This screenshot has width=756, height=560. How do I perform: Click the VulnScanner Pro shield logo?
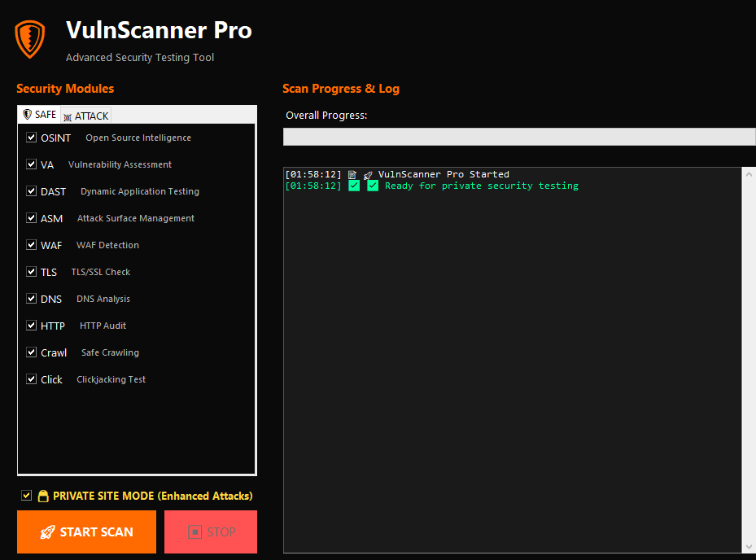30,39
